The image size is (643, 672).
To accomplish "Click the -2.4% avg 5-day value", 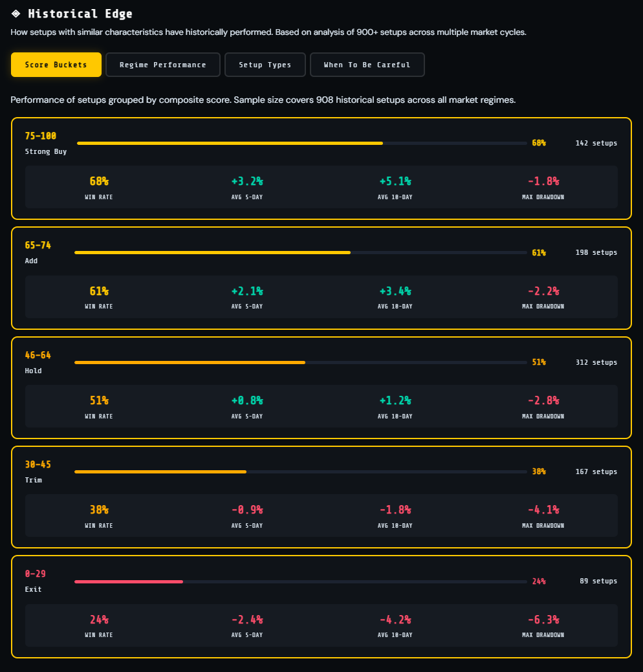I will pos(247,619).
